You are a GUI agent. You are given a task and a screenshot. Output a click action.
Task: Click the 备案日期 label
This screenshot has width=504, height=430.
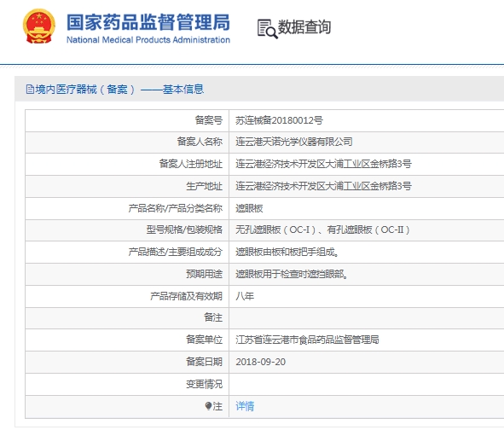tap(204, 362)
